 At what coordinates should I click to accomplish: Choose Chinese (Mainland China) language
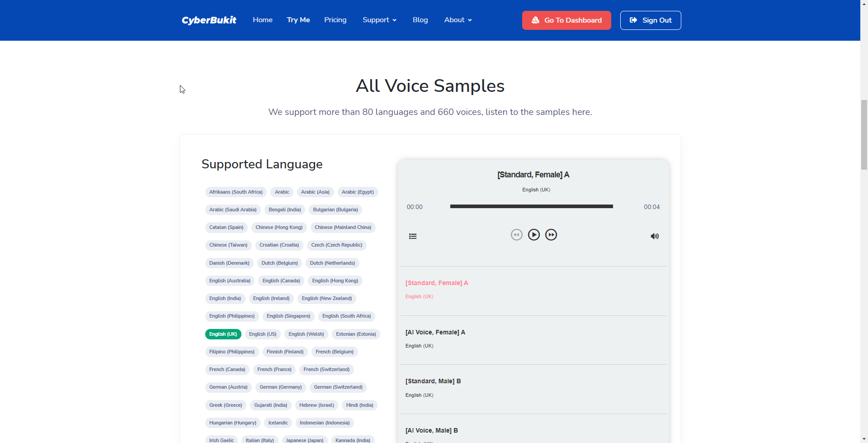tap(343, 227)
